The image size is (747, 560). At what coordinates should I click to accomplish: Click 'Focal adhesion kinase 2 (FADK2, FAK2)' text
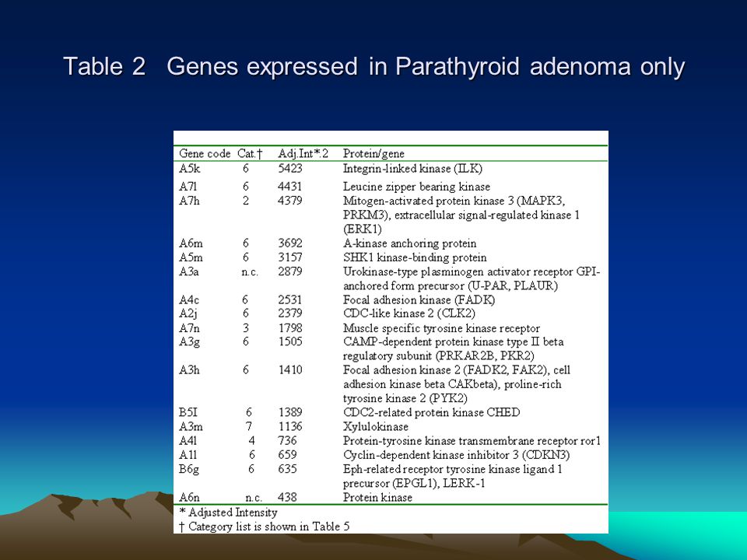pyautogui.click(x=447, y=370)
